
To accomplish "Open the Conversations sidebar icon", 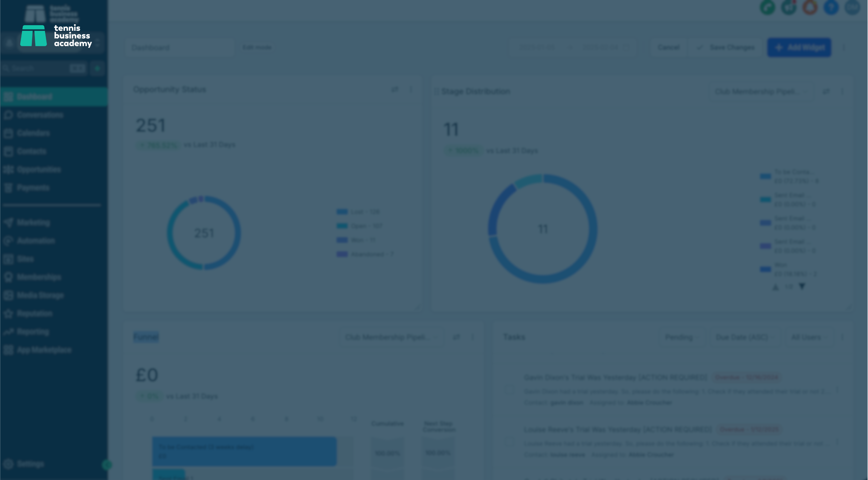I will click(x=9, y=115).
